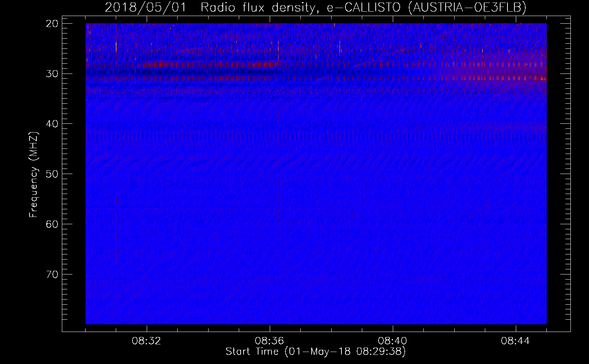Viewport: 589px width, 364px height.
Task: Select the 60 MHz frequency tick label
Action: [52, 224]
